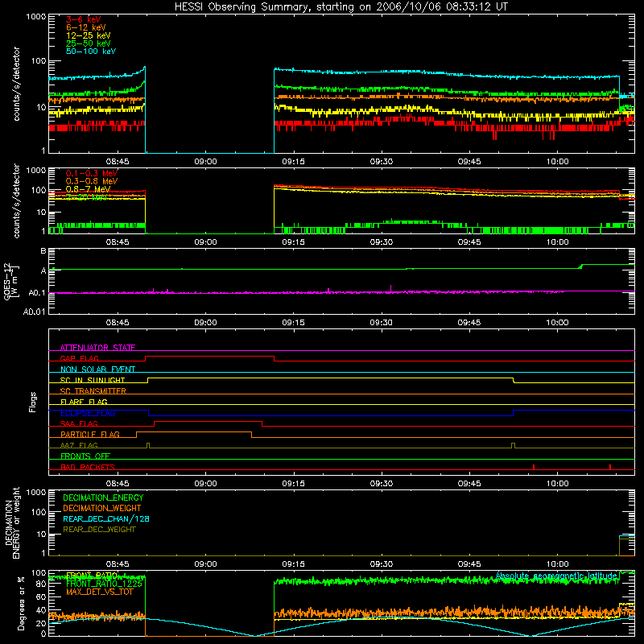The height and width of the screenshot is (644, 644).
Task: Click the 0.1-0.3 MeV legend label
Action: (x=92, y=173)
